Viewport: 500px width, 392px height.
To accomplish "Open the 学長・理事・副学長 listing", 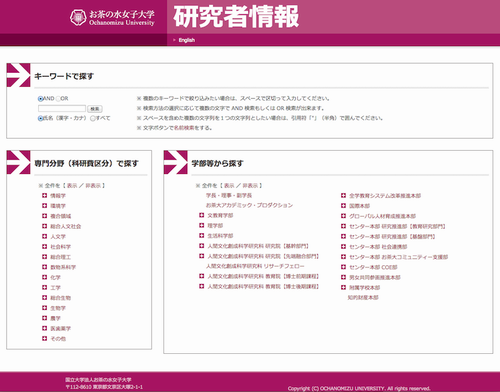I will (229, 195).
